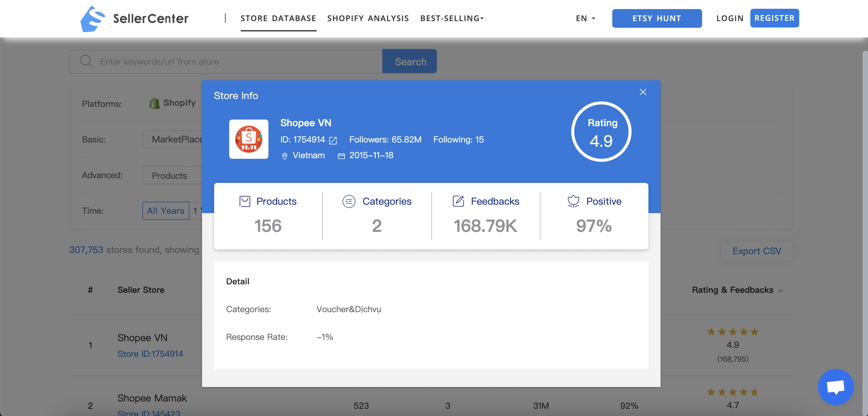868x416 pixels.
Task: Open Store ID:1754914 link
Action: 150,354
